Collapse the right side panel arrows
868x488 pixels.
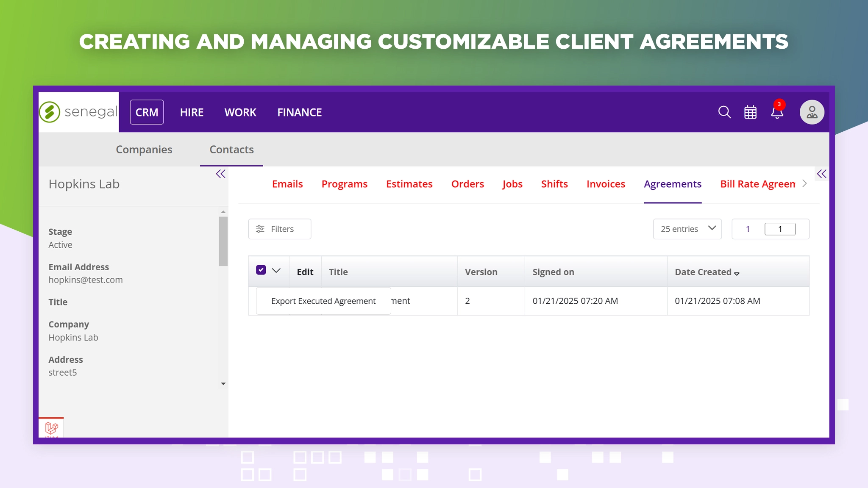pos(821,174)
